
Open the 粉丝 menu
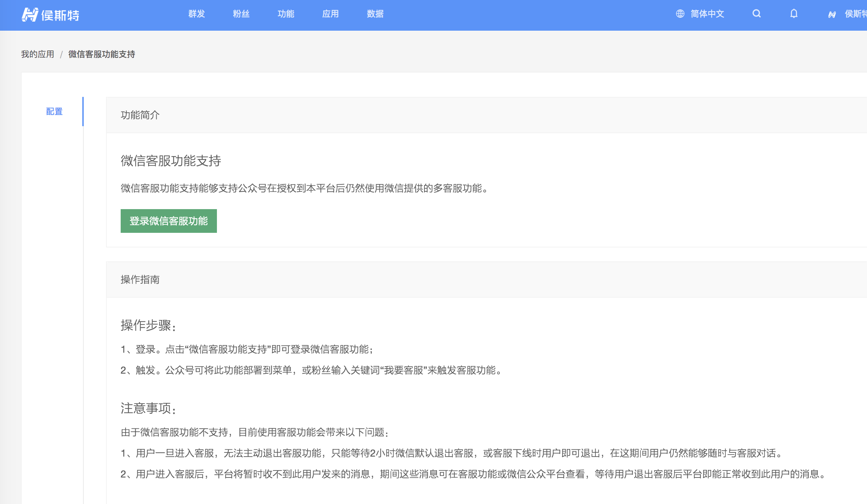[241, 14]
